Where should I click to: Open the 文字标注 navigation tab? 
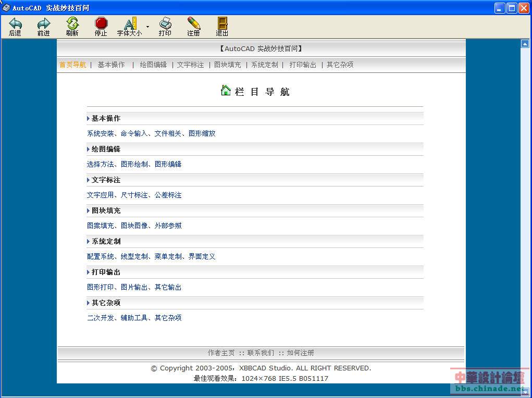click(190, 65)
